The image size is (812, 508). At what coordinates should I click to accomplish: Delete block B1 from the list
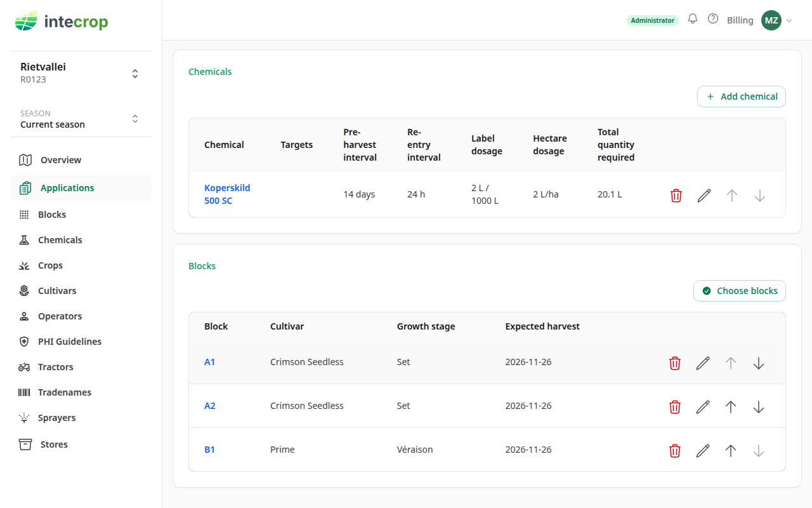pos(675,451)
